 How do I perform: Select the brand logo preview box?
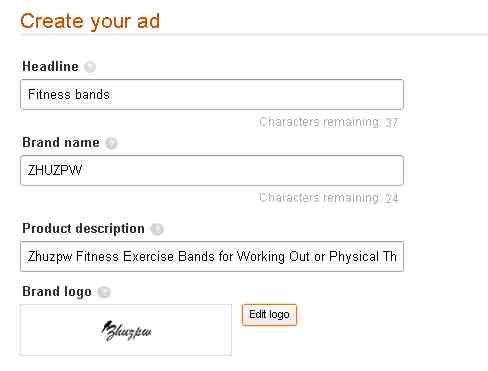click(x=126, y=330)
